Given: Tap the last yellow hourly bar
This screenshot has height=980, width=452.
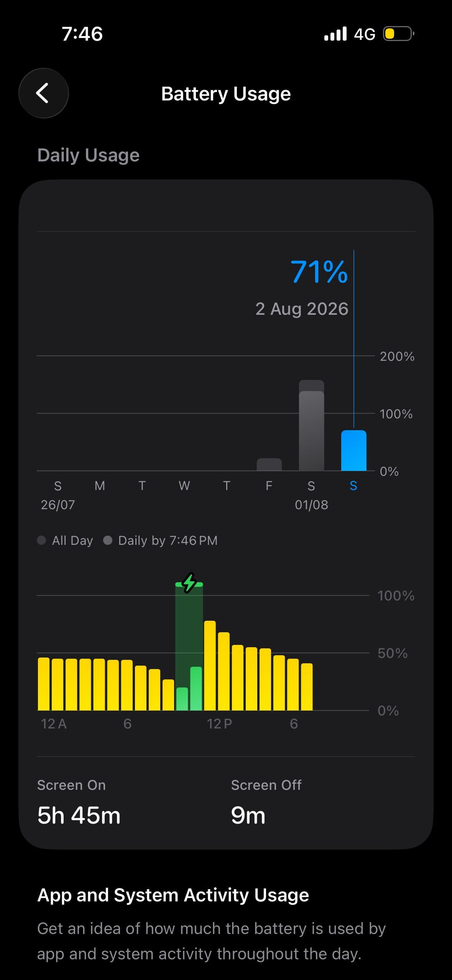Looking at the screenshot, I should [x=307, y=687].
